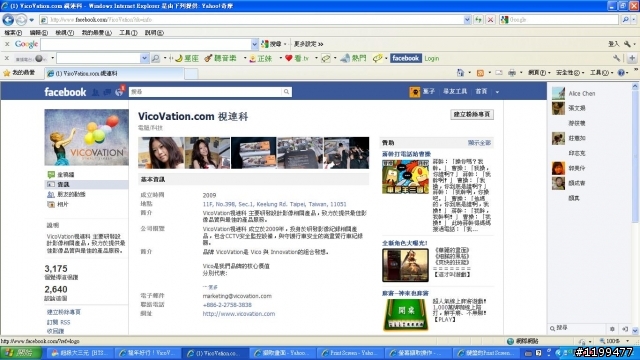Click the facebook logo in blue bar

pyautogui.click(x=65, y=92)
